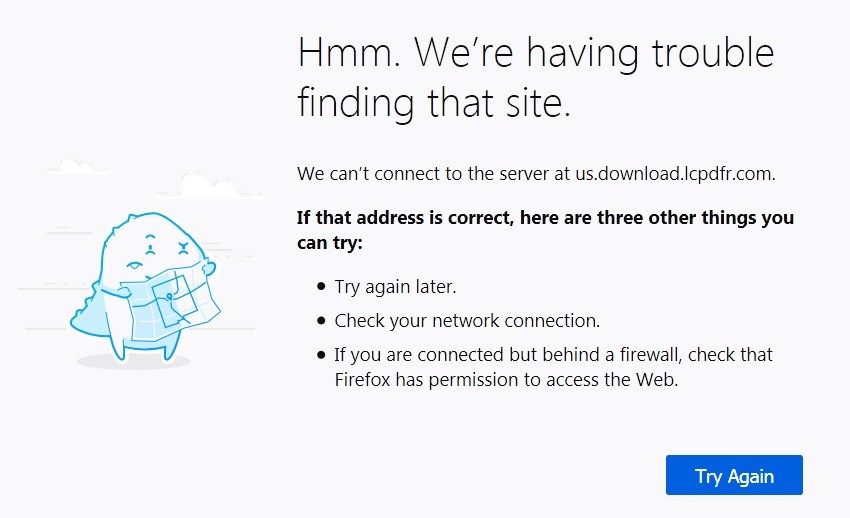This screenshot has height=518, width=850.
Task: Click the location pin on the map
Action: [x=171, y=296]
